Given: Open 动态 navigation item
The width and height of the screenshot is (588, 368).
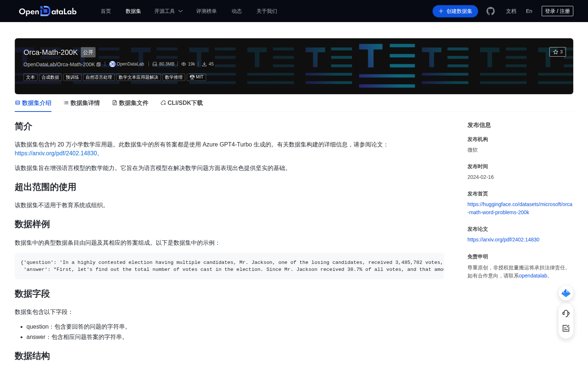Looking at the screenshot, I should 237,11.
